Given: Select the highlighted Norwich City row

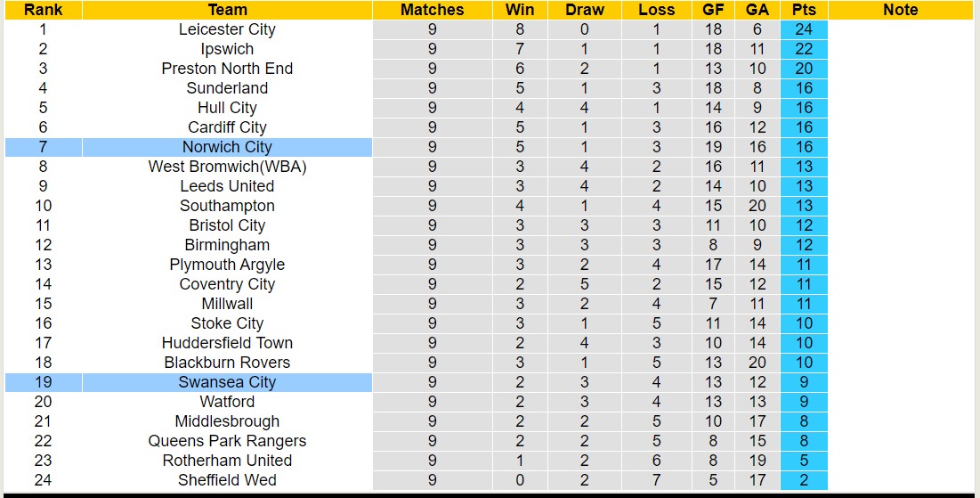Looking at the screenshot, I should (227, 147).
